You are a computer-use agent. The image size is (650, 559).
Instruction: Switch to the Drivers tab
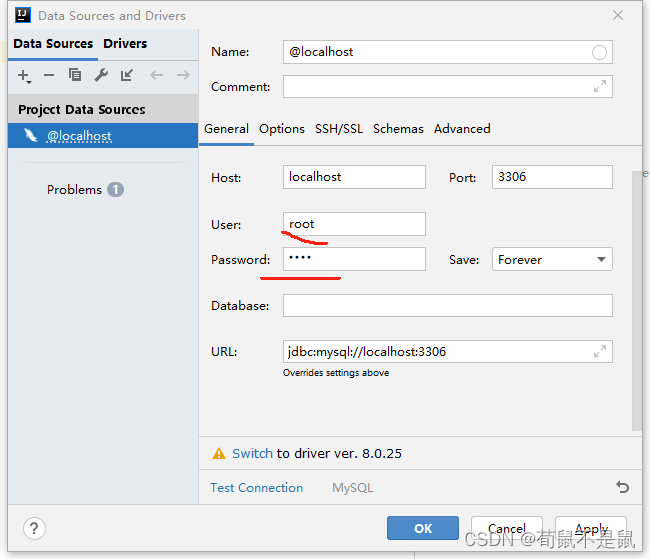[125, 44]
